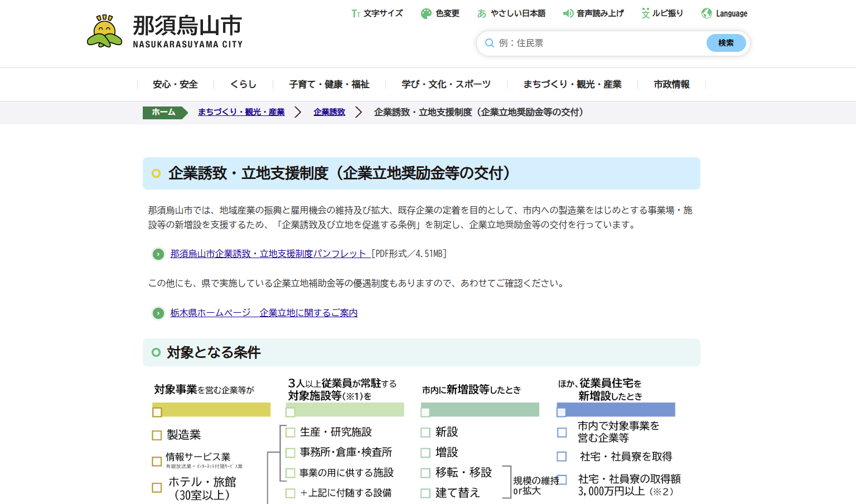Enable ルビ振り furigana option
Screen dimensions: 856x504
point(662,13)
